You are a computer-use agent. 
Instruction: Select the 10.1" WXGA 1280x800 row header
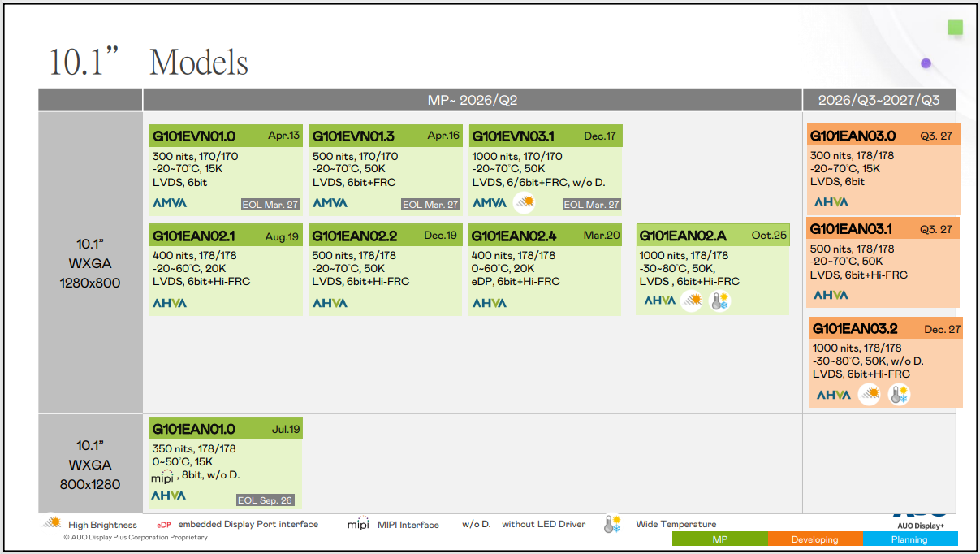[90, 262]
